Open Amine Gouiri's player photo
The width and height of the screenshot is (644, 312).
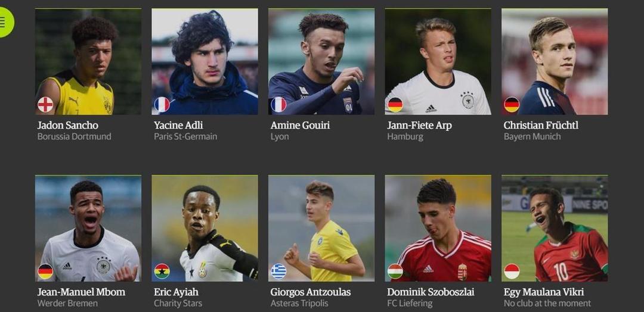321,61
